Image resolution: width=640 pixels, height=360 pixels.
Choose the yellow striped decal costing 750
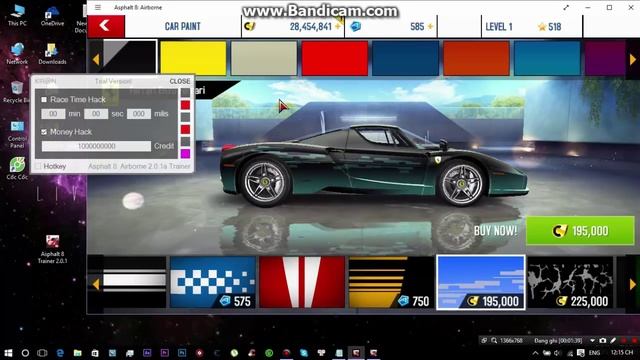coord(391,282)
